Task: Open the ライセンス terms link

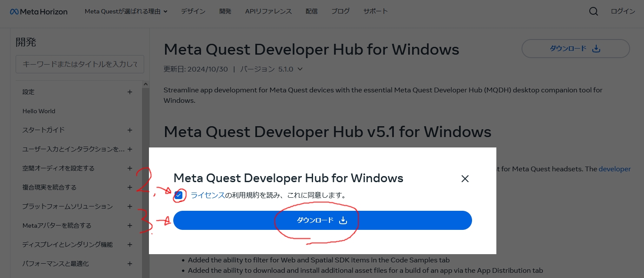Action: pyautogui.click(x=208, y=195)
